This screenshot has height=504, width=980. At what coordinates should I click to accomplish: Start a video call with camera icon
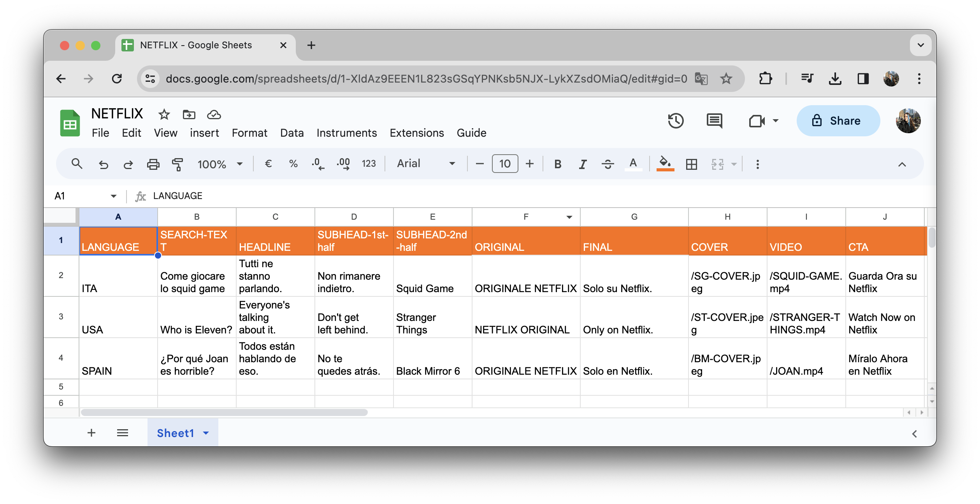757,121
